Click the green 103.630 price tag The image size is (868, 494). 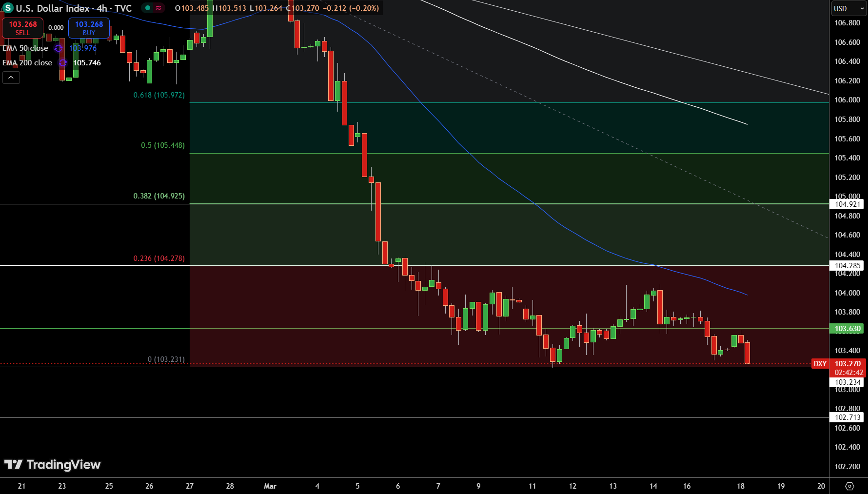847,329
